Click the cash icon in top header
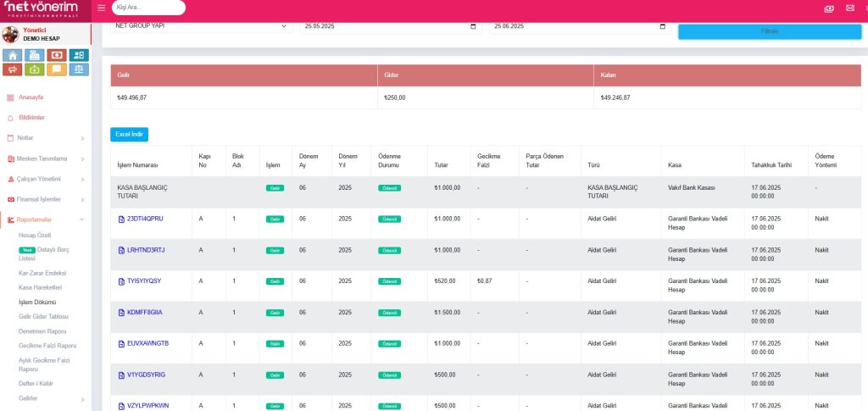Viewport: 868px width, 411px height. pos(828,8)
